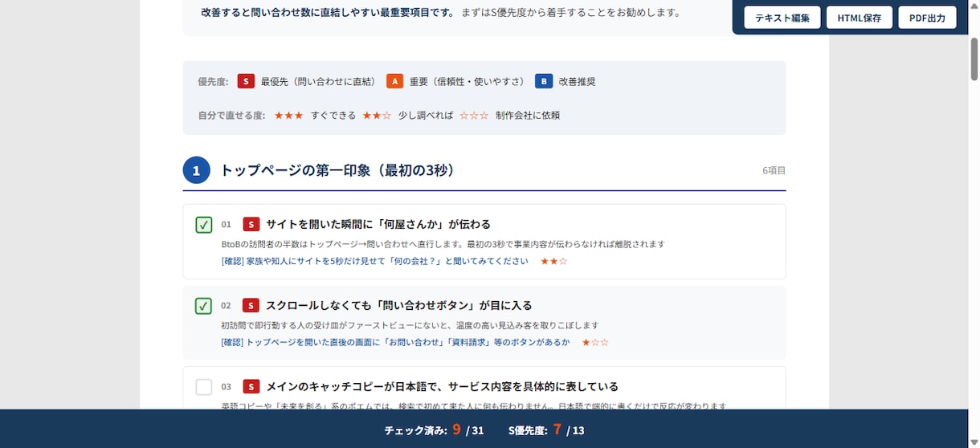Click the two-star rating on item 01
The width and height of the screenshot is (980, 448).
[554, 261]
